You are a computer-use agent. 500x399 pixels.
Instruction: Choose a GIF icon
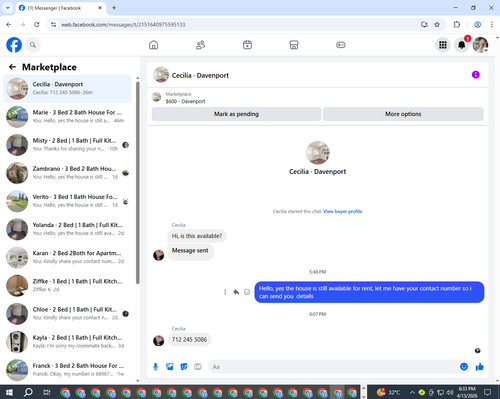198,367
